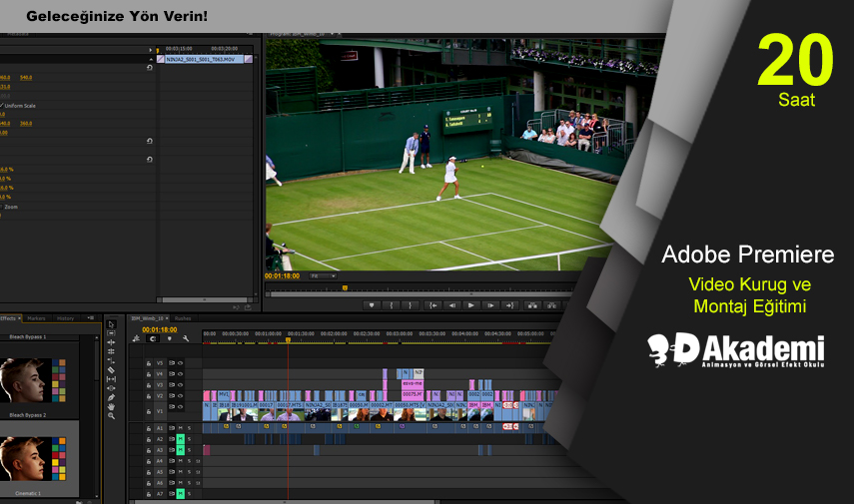Viewport: 854px width, 504px height.
Task: Toggle V1 track output eye
Action: tap(180, 406)
